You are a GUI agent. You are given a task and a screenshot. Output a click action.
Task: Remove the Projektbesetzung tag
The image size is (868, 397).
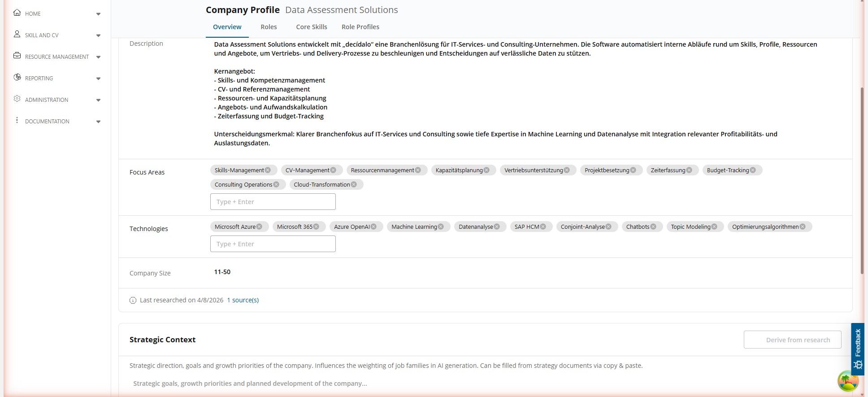pyautogui.click(x=633, y=170)
